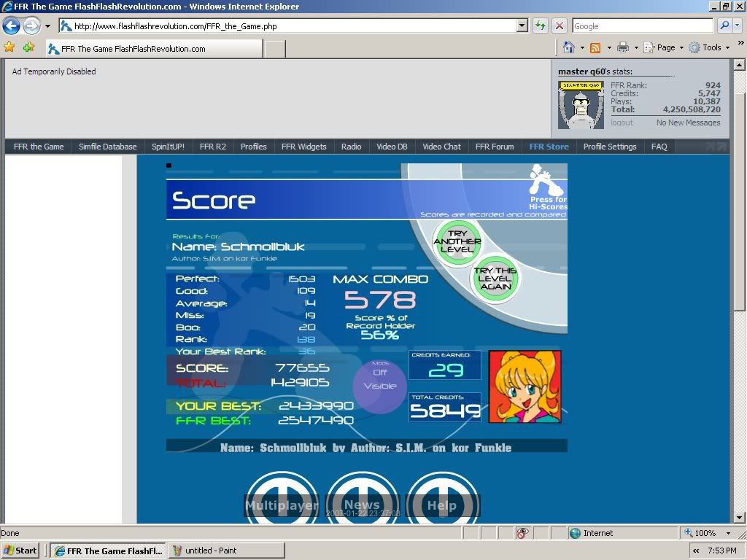The height and width of the screenshot is (560, 747).
Task: Click the Refresh page icon
Action: point(541,26)
